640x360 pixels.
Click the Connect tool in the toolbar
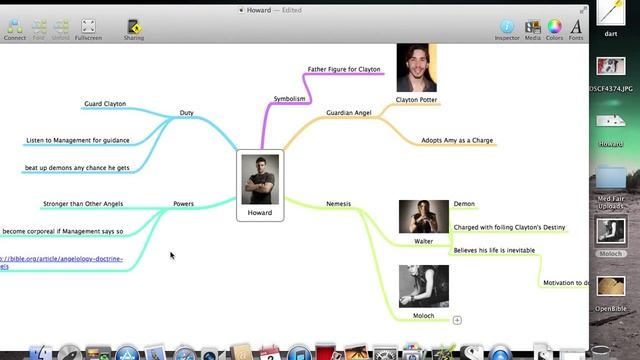[x=15, y=30]
